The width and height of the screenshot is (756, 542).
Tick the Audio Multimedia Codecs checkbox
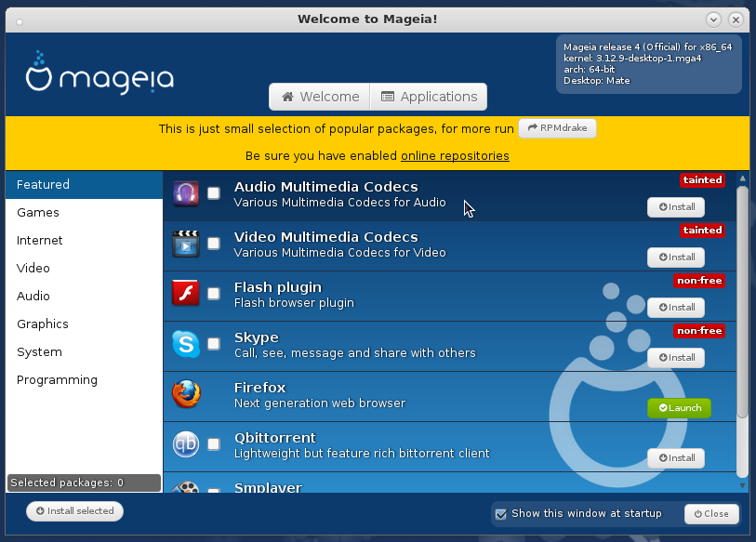[x=214, y=193]
